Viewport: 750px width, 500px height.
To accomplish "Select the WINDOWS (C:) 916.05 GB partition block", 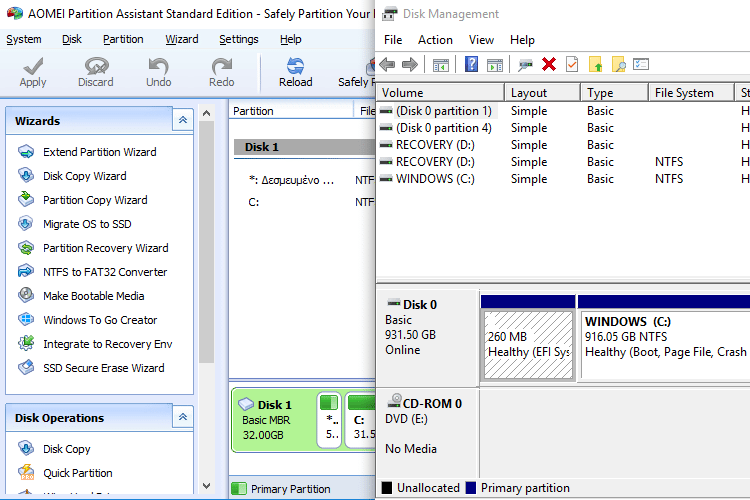I will pyautogui.click(x=665, y=344).
